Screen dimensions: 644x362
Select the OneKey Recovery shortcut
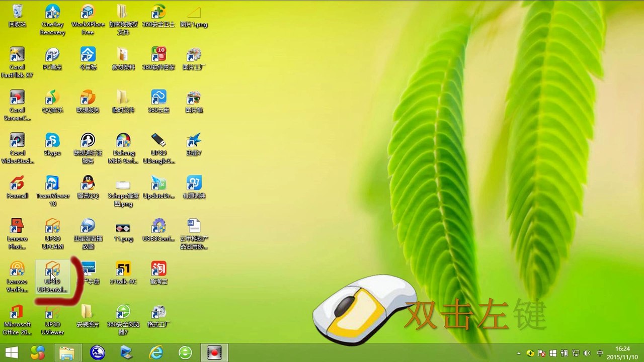[52, 20]
